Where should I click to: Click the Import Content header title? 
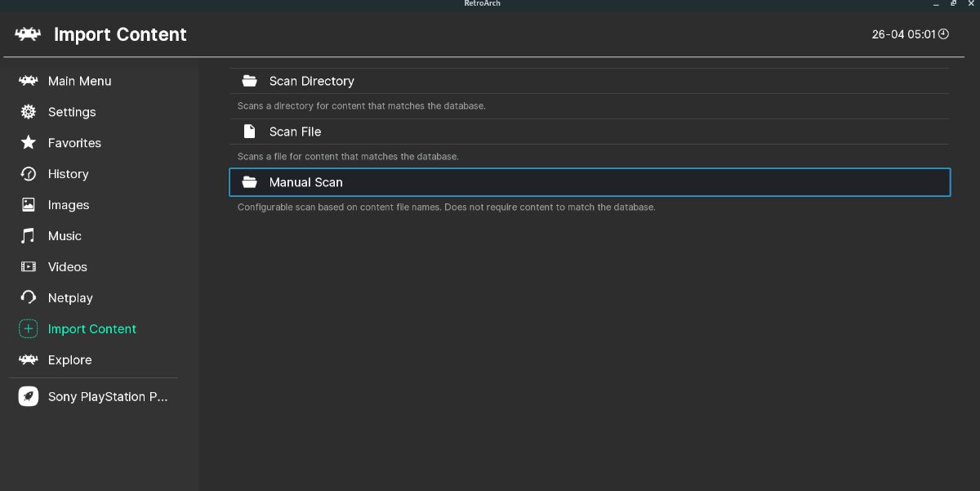click(x=120, y=34)
